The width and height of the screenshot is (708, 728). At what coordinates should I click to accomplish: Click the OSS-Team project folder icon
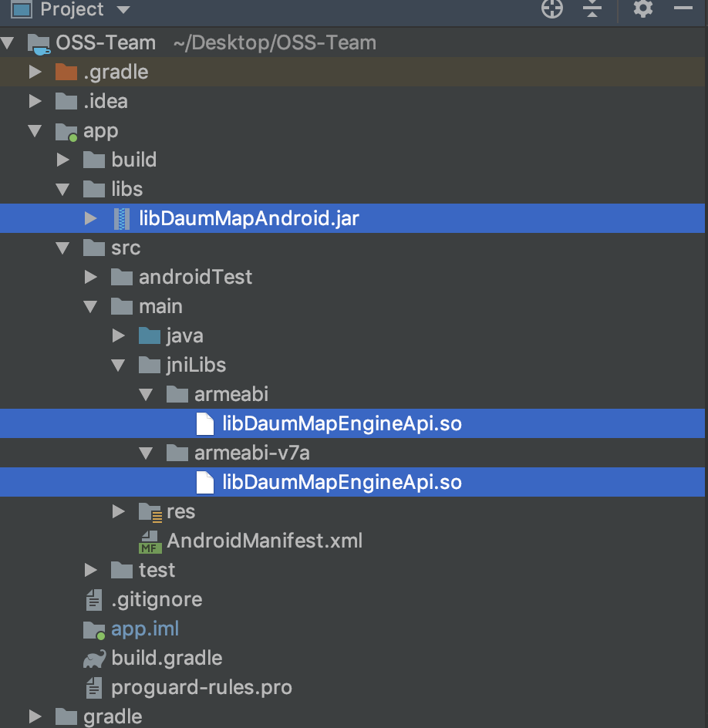(x=39, y=44)
